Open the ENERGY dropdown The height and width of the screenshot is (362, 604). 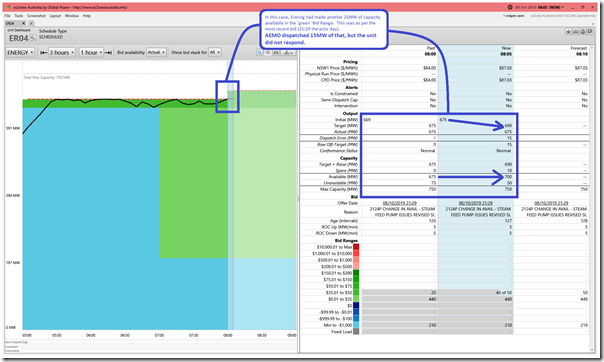coord(20,52)
